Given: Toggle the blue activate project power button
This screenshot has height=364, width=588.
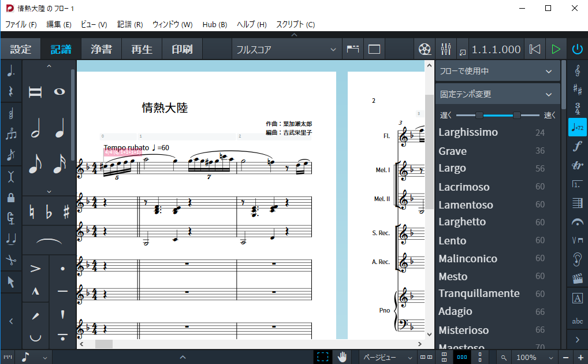Looking at the screenshot, I should [x=577, y=49].
